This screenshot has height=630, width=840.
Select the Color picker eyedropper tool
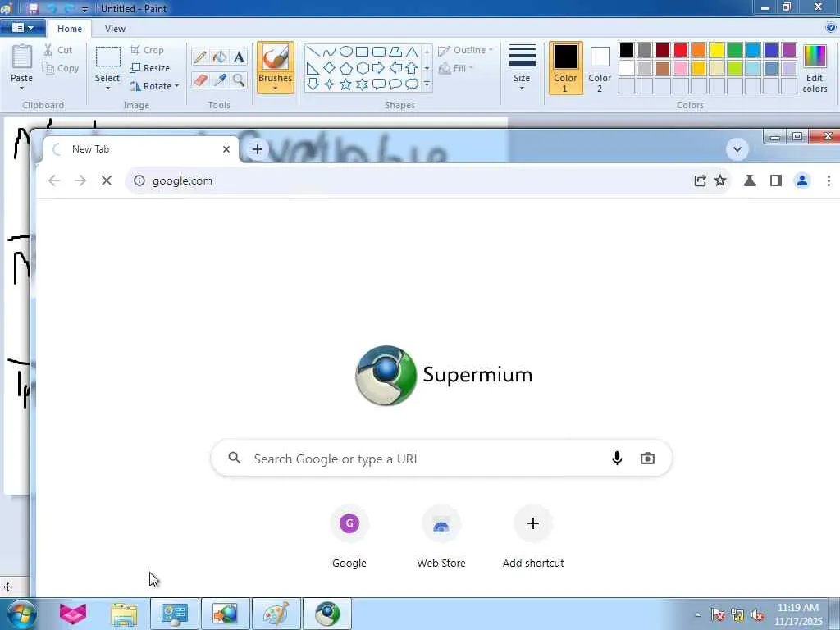click(x=220, y=80)
